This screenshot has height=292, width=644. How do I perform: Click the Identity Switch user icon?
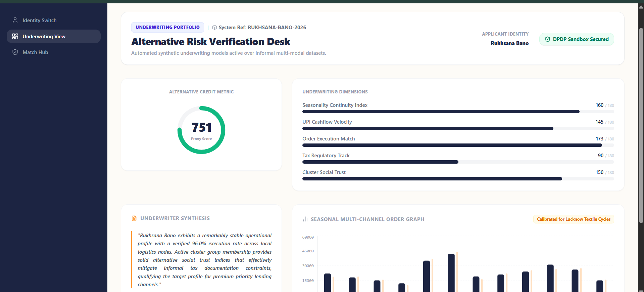click(x=15, y=20)
